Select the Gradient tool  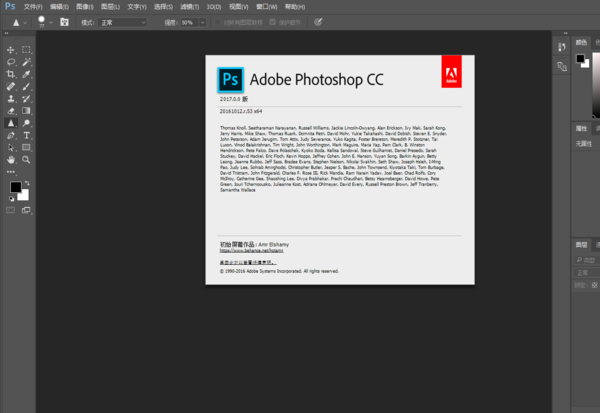click(x=26, y=111)
